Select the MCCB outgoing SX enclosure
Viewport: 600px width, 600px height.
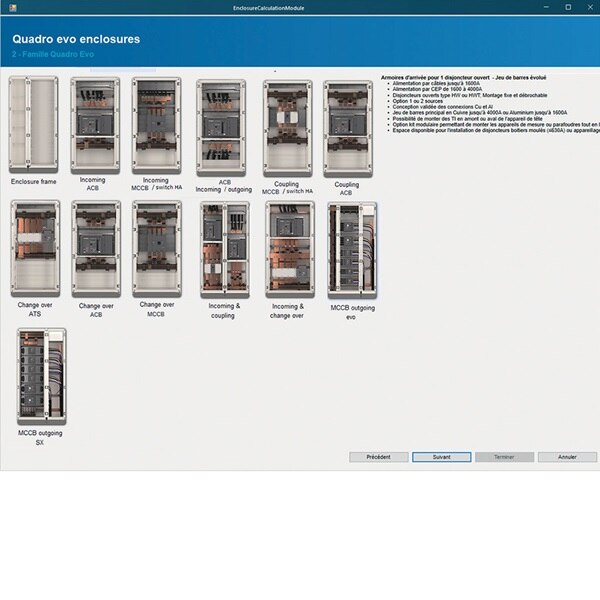click(x=42, y=377)
